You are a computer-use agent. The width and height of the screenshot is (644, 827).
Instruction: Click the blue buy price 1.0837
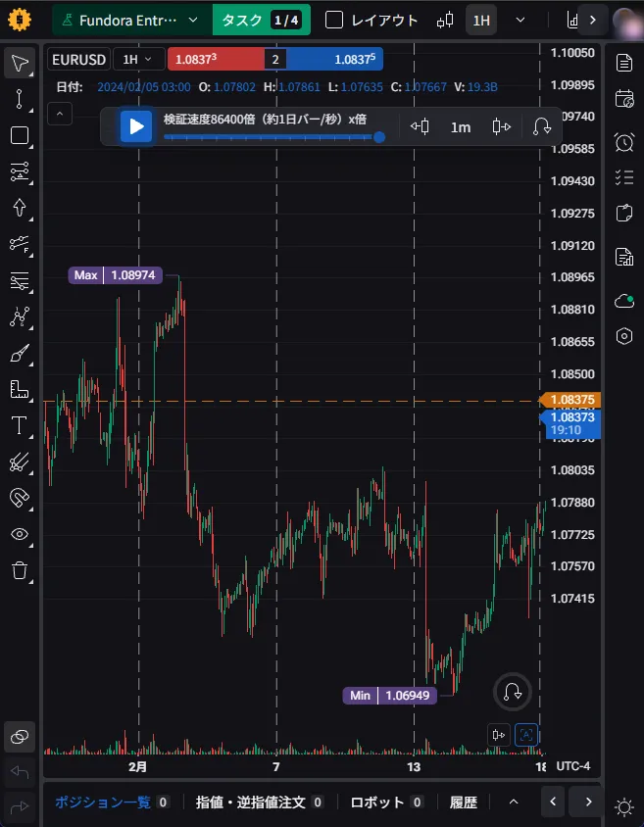[335, 59]
